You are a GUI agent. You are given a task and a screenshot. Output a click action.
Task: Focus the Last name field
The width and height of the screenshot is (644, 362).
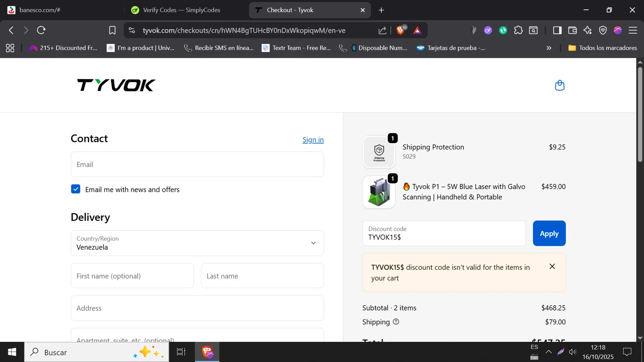[262, 276]
